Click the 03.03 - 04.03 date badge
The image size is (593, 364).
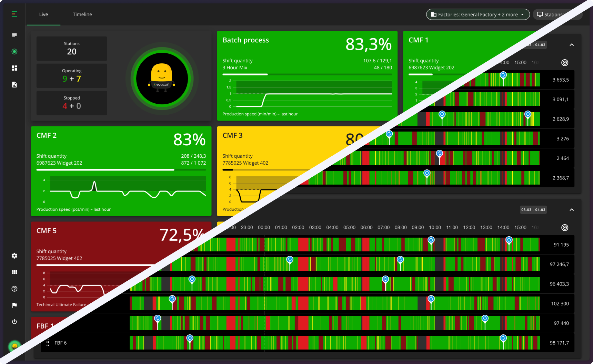[x=533, y=210]
